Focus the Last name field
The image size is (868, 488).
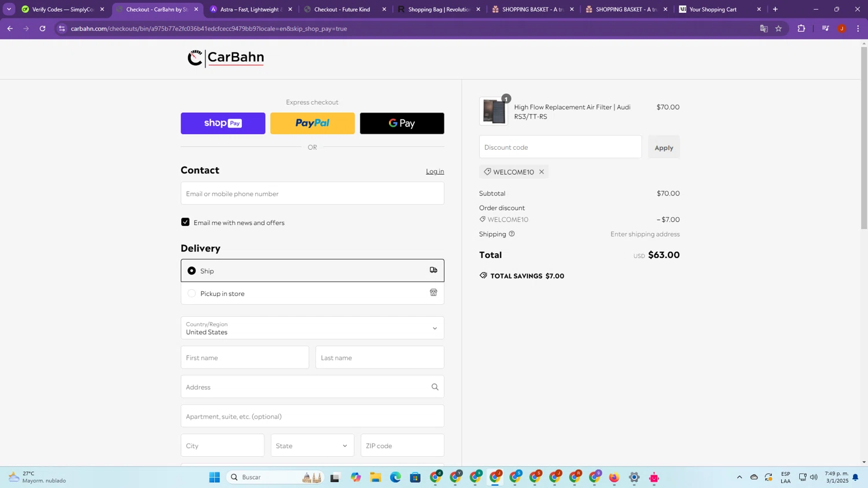tap(380, 357)
